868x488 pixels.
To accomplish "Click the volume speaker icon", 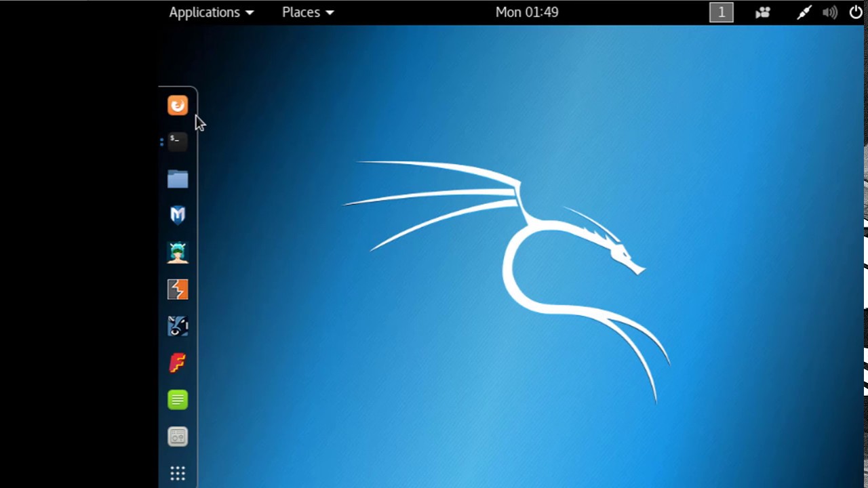I will (x=829, y=12).
